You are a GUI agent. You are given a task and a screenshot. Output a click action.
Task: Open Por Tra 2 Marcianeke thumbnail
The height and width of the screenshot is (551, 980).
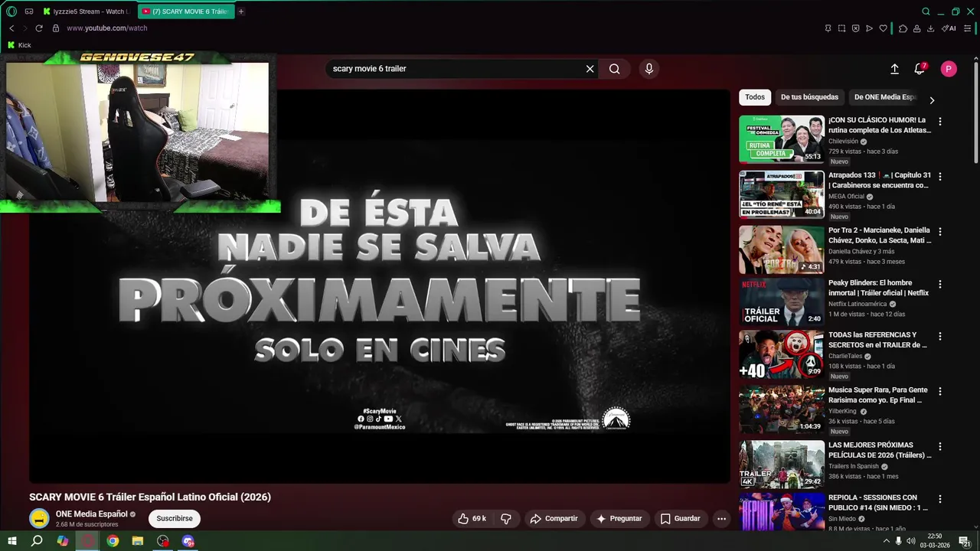point(782,249)
